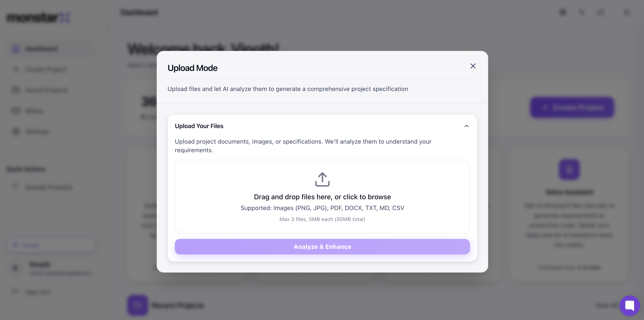Open Create Project in the sidebar

(x=46, y=69)
